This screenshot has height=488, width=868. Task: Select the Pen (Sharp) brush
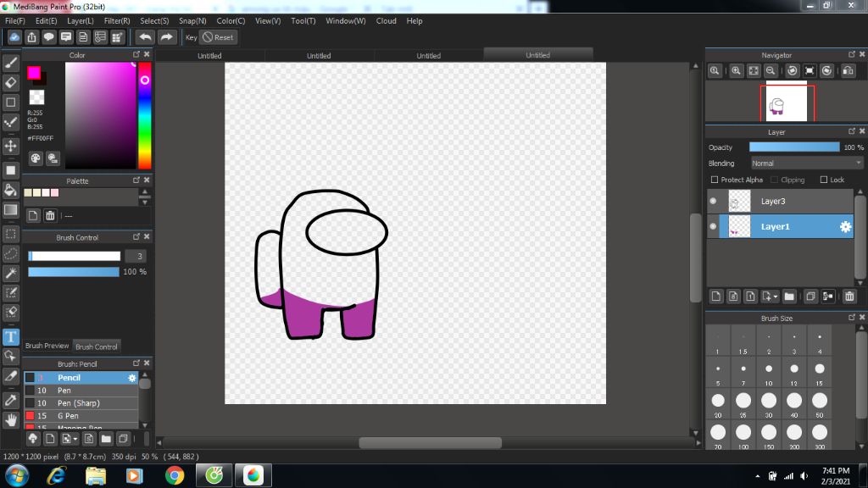coord(81,403)
